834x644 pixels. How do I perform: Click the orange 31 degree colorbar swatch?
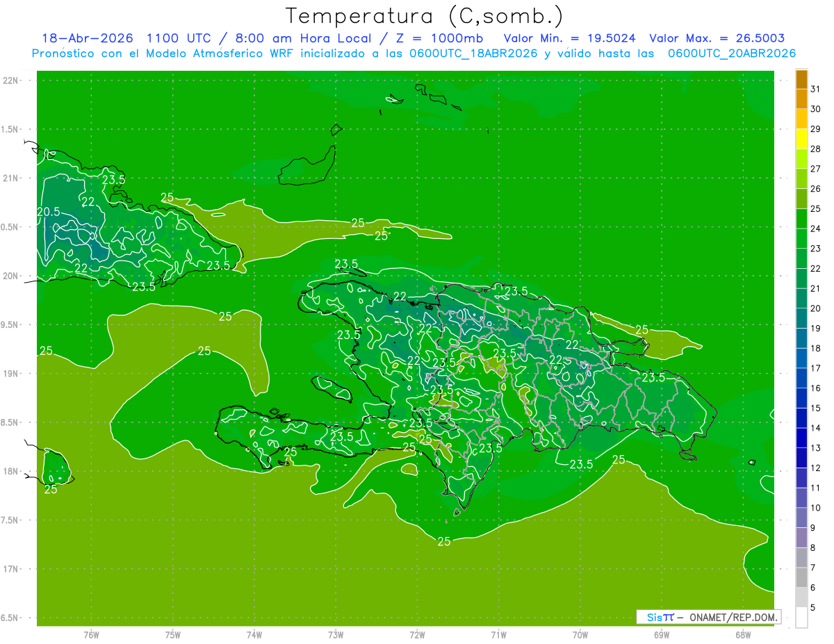point(801,79)
